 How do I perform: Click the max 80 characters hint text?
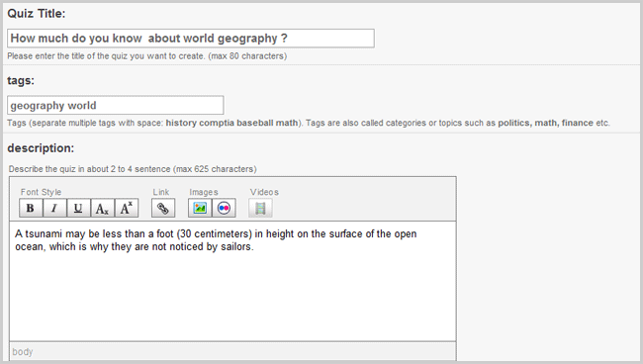pos(146,56)
